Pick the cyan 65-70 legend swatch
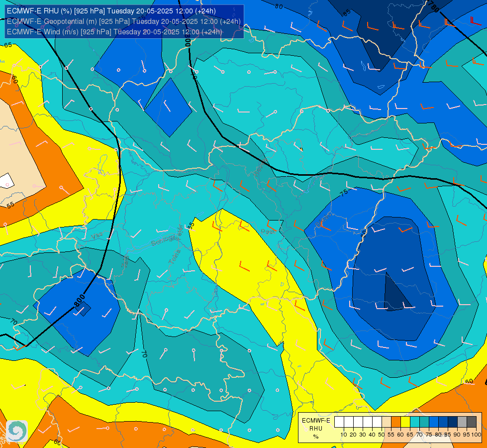This screenshot has height=448, width=487. tap(415, 422)
